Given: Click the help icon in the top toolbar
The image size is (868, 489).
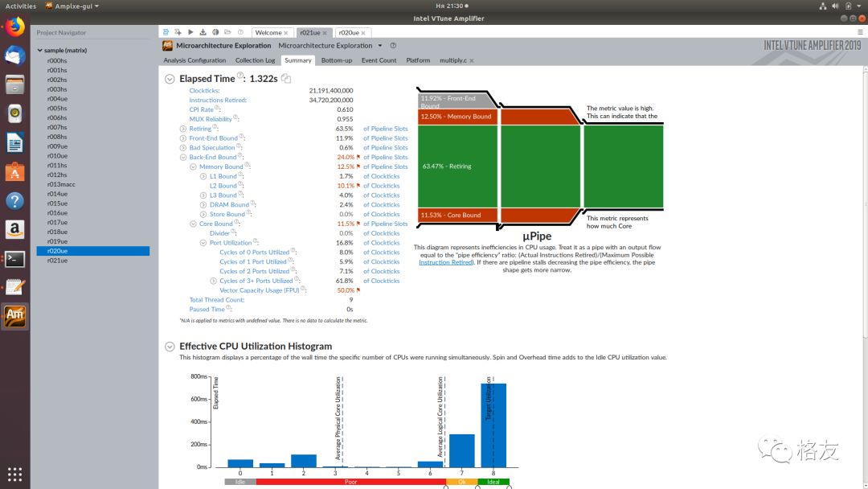Looking at the screenshot, I should point(240,32).
